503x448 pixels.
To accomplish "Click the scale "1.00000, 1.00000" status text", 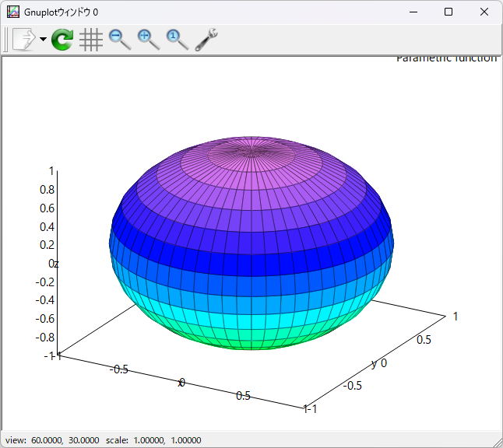I will (x=167, y=440).
